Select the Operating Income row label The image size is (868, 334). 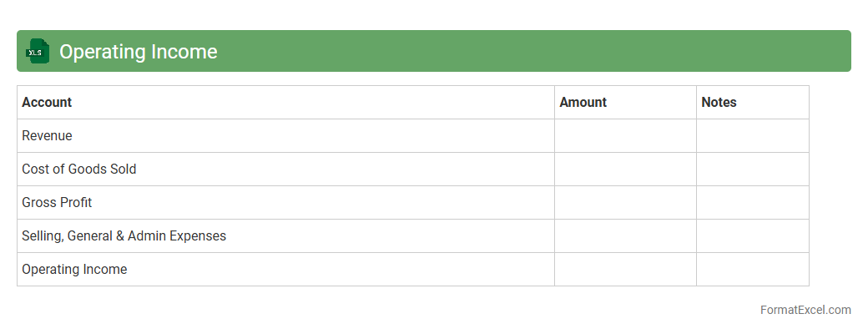coord(74,269)
